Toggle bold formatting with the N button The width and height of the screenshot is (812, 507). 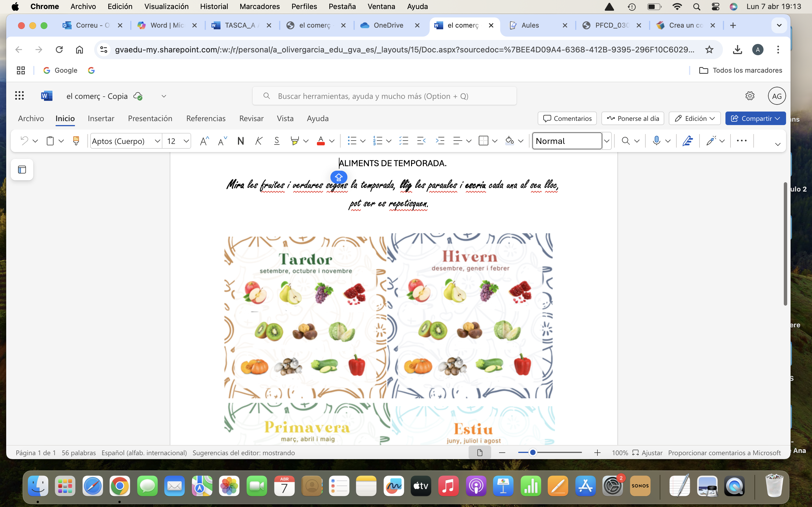point(240,141)
